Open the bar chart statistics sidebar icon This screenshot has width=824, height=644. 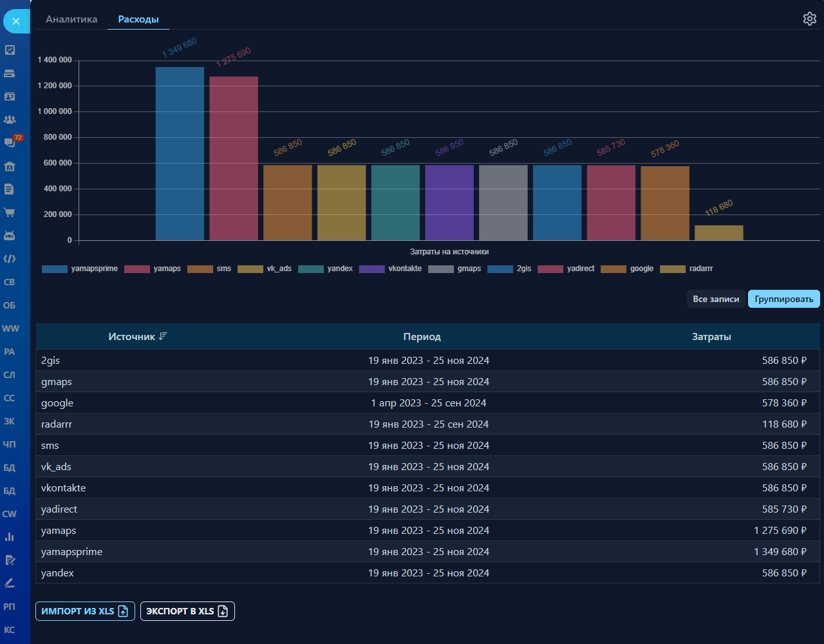click(x=10, y=537)
